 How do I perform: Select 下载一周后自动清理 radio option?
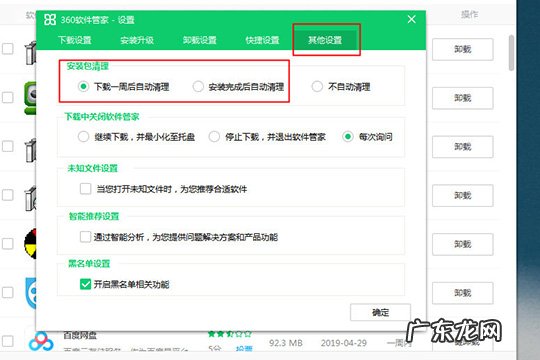pyautogui.click(x=83, y=86)
